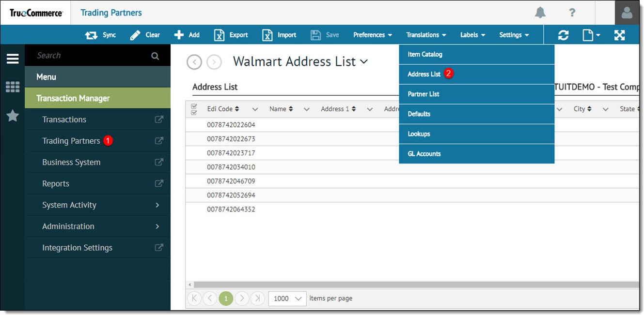Open the apps grid icon
The height and width of the screenshot is (315, 644).
[x=13, y=87]
